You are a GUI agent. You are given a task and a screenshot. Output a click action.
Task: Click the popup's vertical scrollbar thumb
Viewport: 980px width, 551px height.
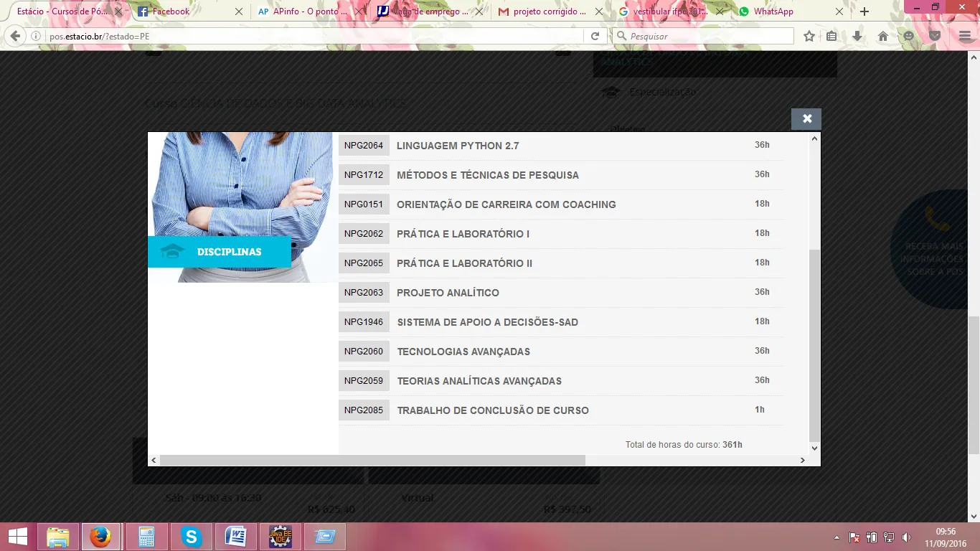pyautogui.click(x=814, y=346)
